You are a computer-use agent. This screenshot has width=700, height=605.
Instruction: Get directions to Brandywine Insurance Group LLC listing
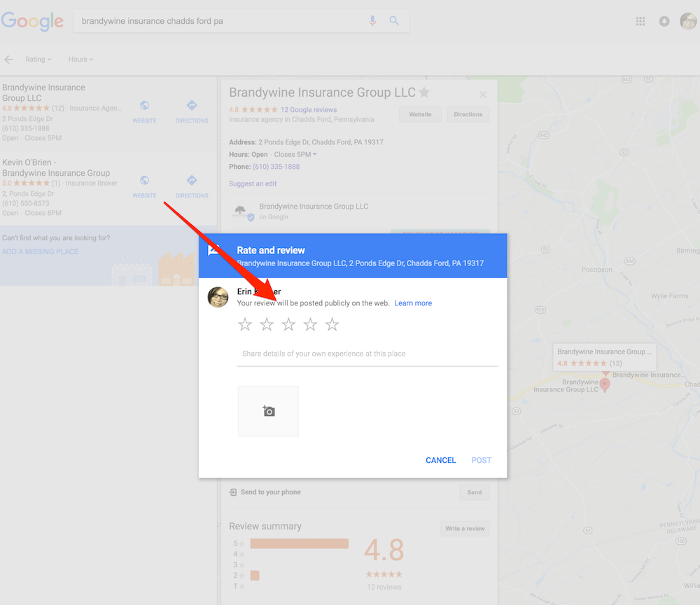click(x=192, y=111)
